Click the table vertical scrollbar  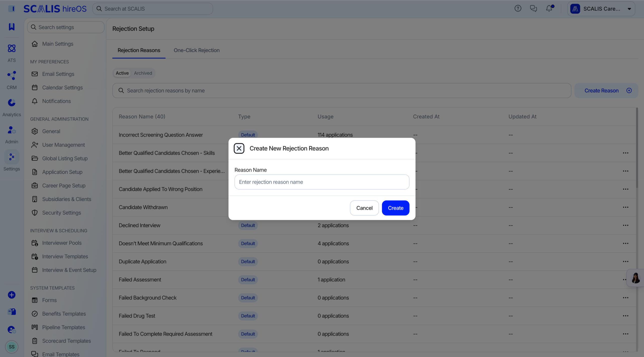tap(637, 148)
